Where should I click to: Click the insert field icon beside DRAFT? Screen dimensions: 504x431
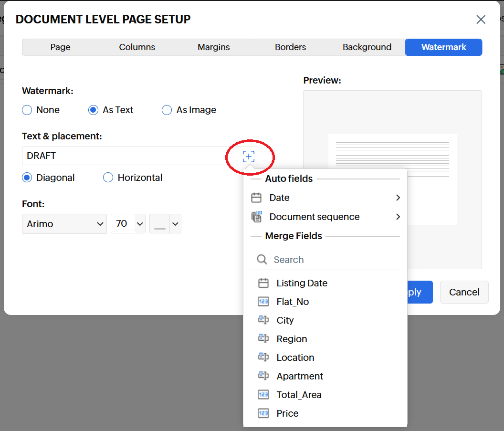point(249,157)
